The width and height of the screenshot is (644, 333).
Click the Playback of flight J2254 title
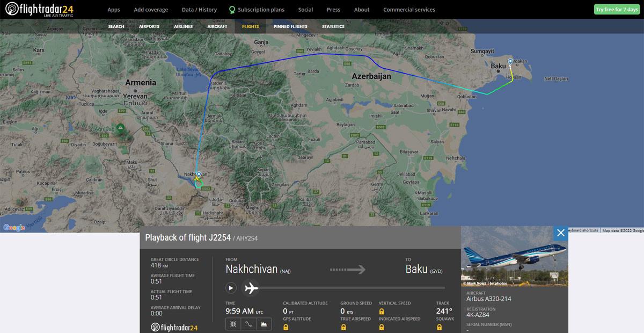[x=188, y=237]
